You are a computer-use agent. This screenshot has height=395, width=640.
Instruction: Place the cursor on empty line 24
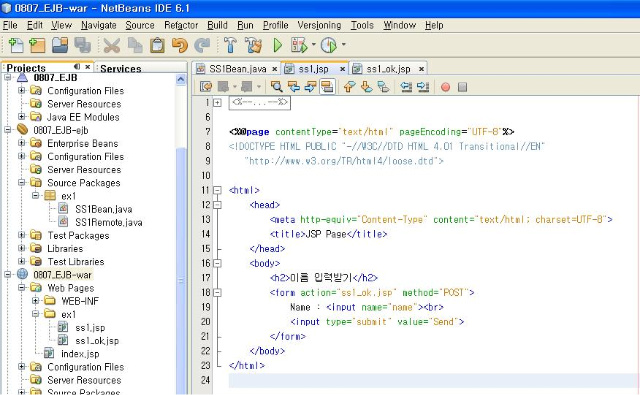[x=433, y=380]
